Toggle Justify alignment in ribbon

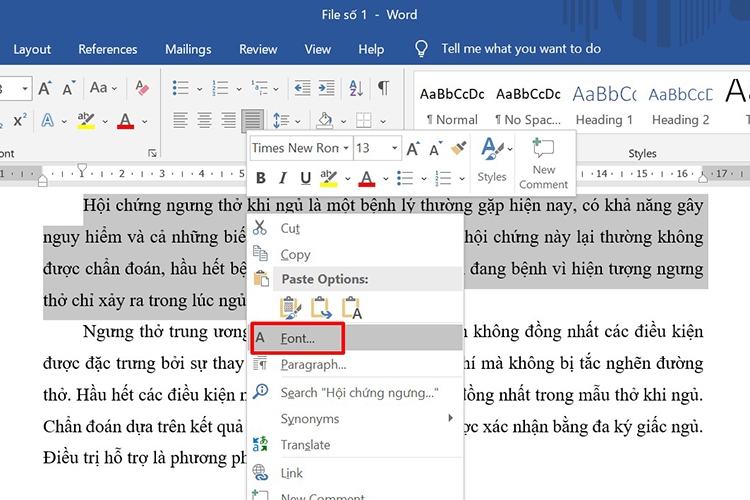click(x=253, y=120)
